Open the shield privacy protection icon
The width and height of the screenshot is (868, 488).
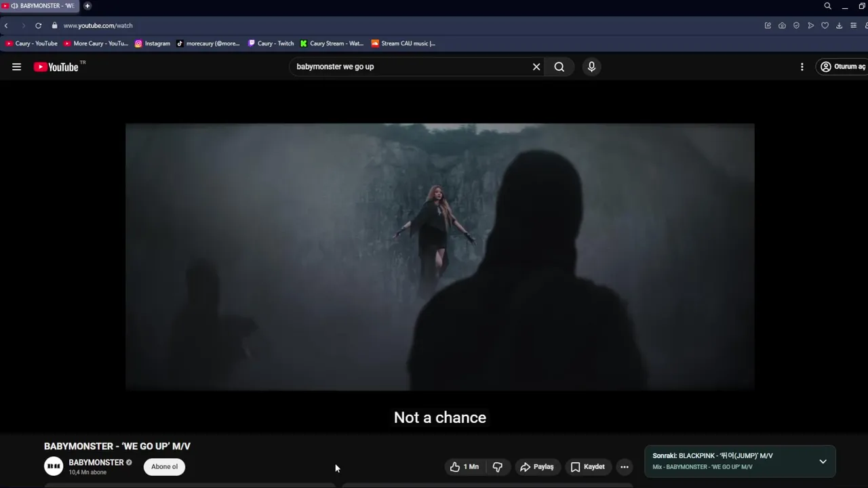point(796,25)
